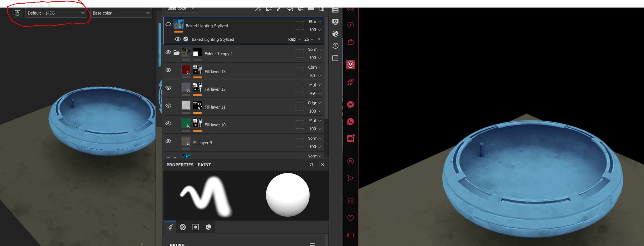
Task: Select the Fill layer 12 mask thumbnail
Action: pos(197,87)
